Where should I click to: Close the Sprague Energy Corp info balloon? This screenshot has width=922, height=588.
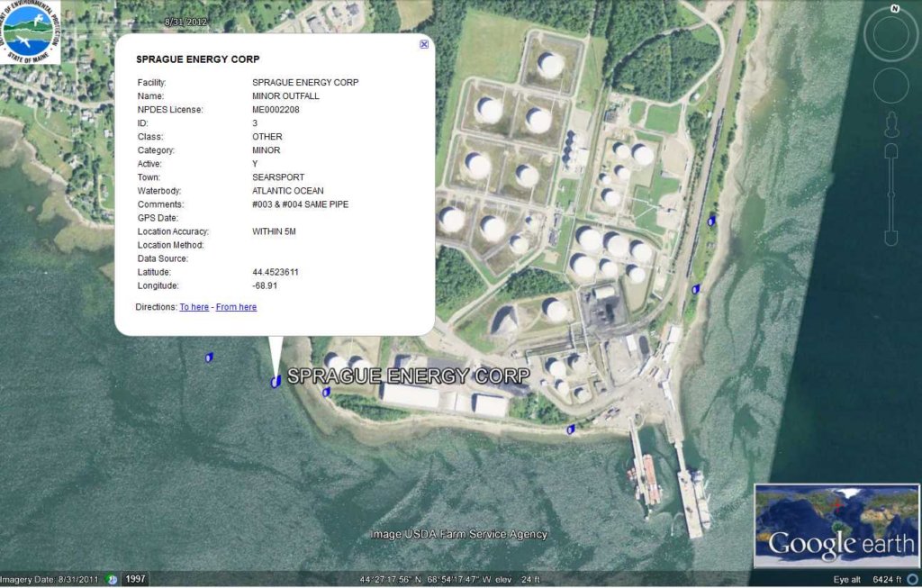point(424,44)
